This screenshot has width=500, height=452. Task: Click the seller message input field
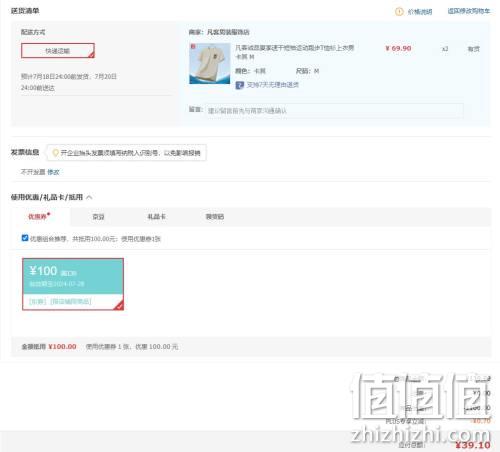coord(334,110)
